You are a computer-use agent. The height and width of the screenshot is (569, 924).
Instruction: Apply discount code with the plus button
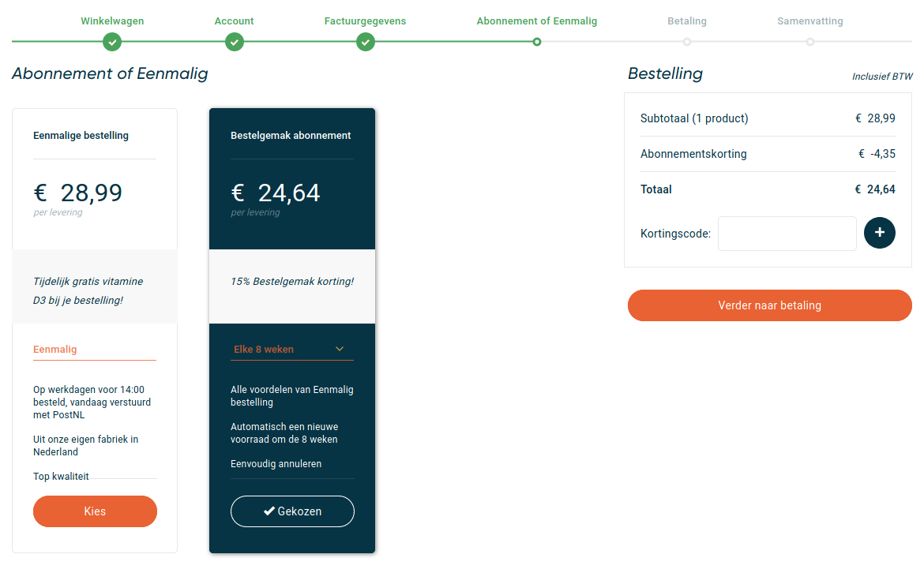(x=879, y=233)
